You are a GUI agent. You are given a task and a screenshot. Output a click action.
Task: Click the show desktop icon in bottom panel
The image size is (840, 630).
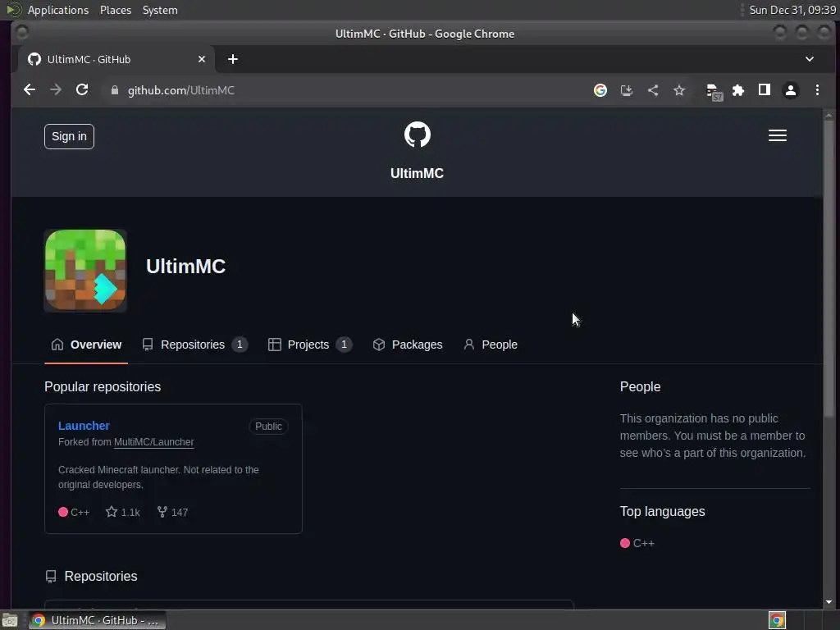pos(10,620)
